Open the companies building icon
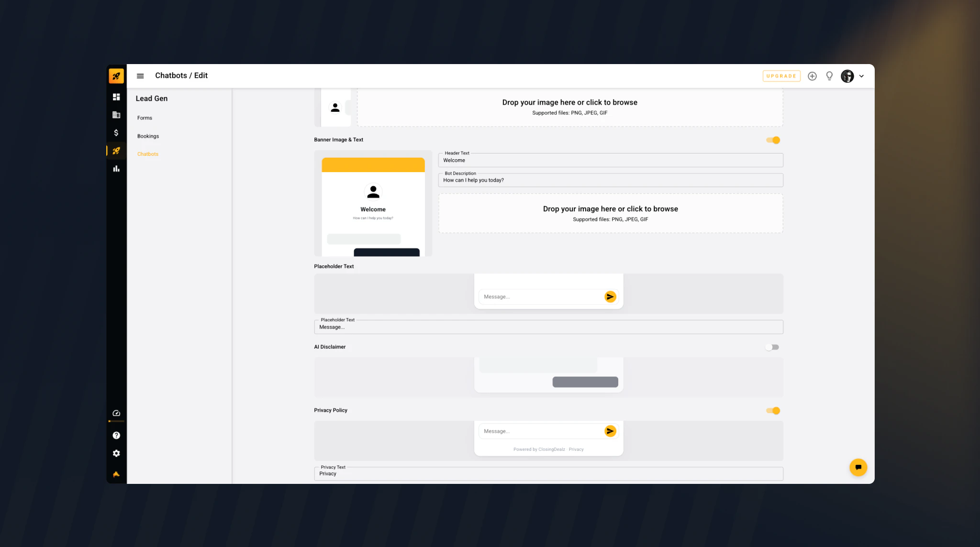This screenshot has height=547, width=980. point(116,115)
